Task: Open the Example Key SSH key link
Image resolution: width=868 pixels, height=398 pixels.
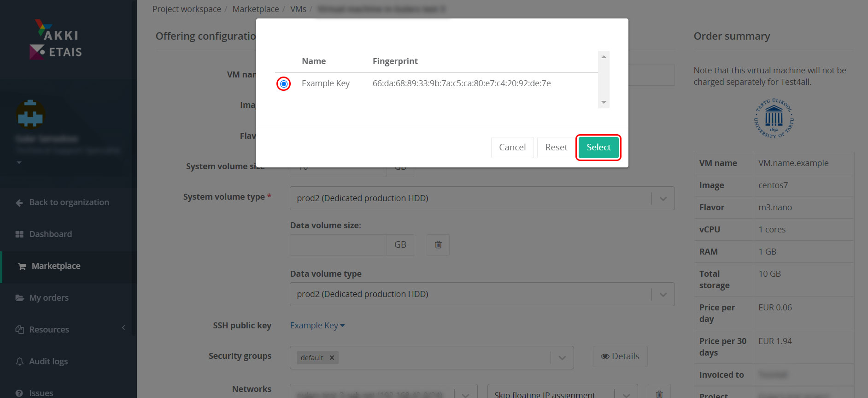Action: pyautogui.click(x=317, y=326)
